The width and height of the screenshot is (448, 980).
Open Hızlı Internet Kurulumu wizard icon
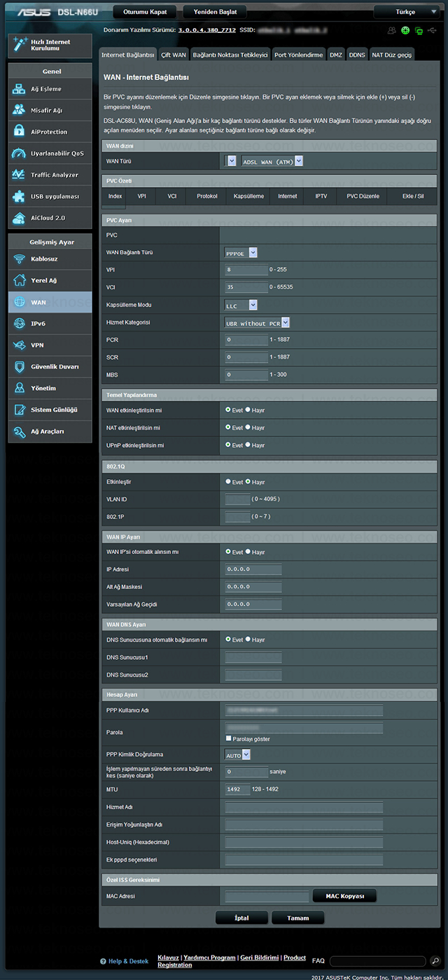[19, 45]
